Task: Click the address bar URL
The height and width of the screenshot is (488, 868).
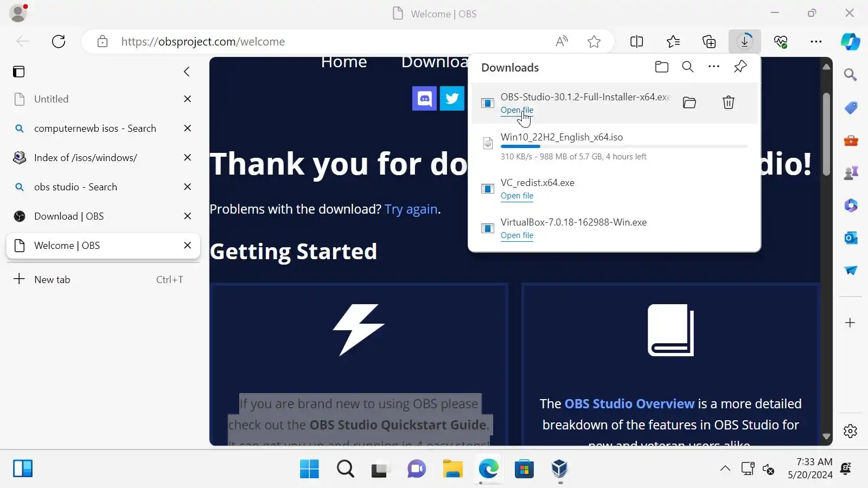Action: (x=203, y=41)
